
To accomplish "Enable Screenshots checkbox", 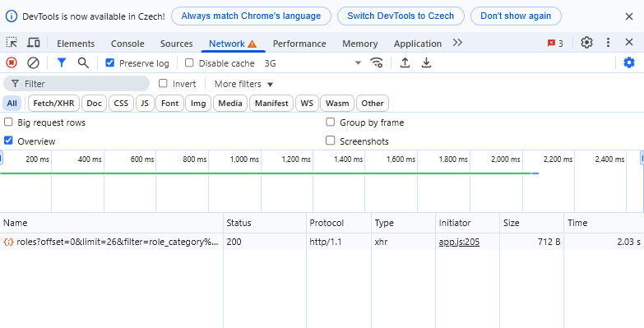I will 330,141.
